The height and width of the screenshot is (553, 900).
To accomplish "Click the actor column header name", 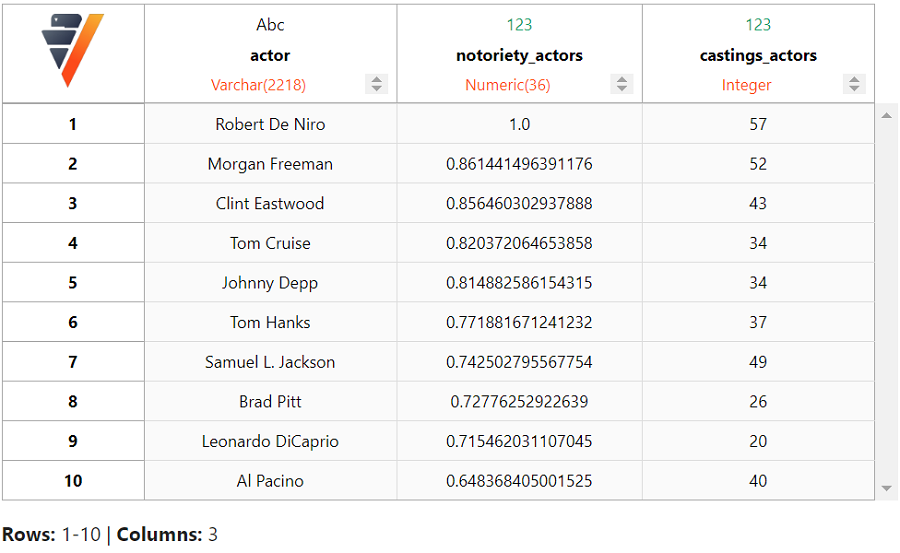I will (270, 56).
